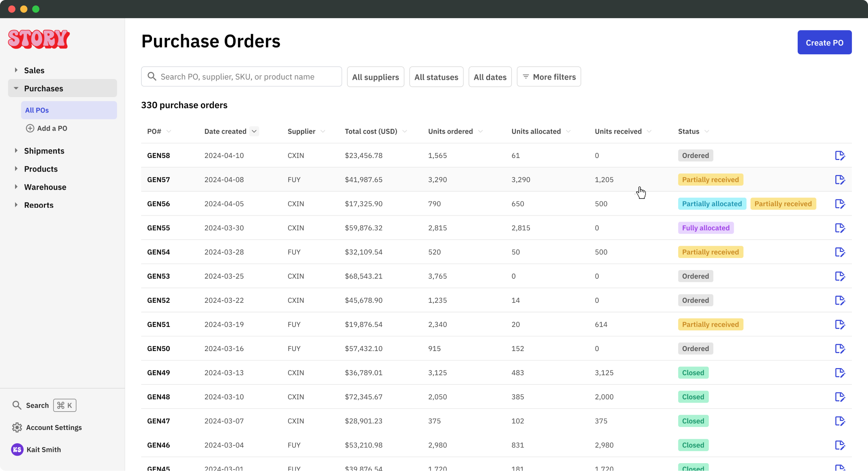The width and height of the screenshot is (868, 471).
Task: Select All POs in sidebar
Action: pos(69,110)
